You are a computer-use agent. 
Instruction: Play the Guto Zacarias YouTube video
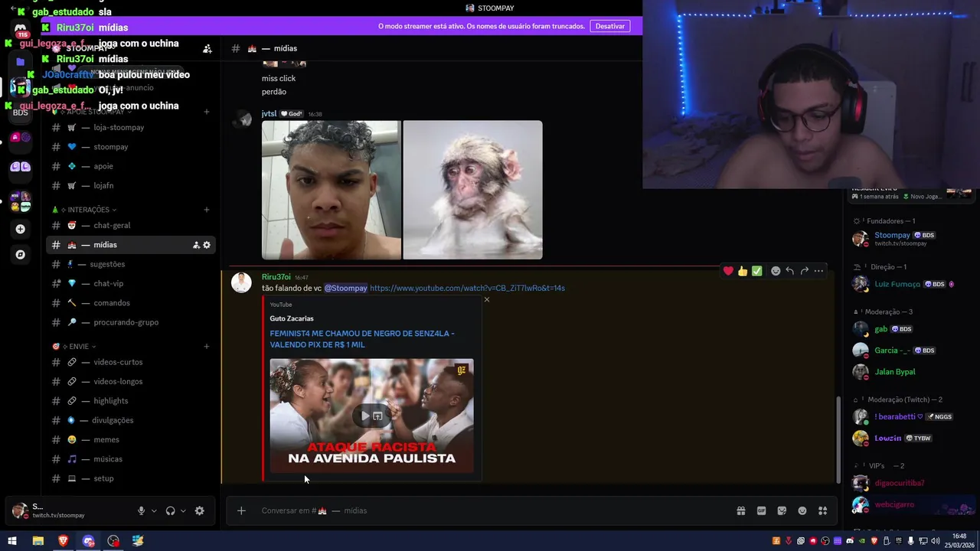365,416
